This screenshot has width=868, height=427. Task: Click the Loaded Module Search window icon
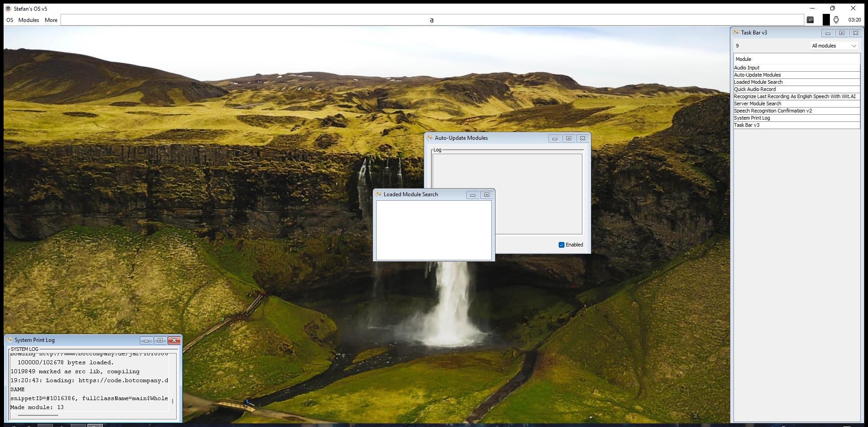point(378,194)
